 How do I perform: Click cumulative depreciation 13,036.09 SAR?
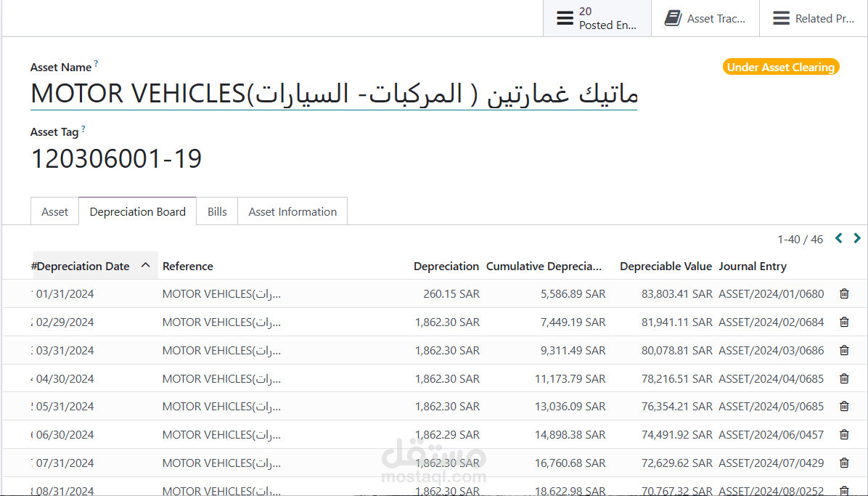coord(570,406)
